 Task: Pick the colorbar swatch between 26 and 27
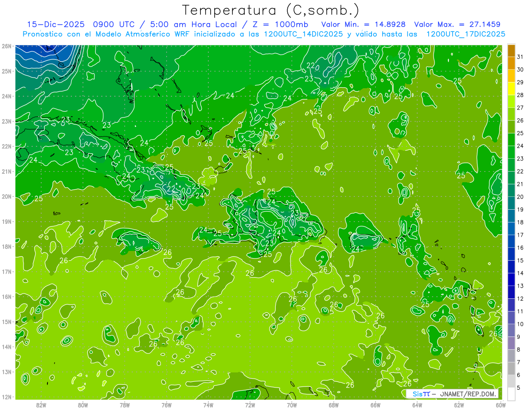coord(511,114)
